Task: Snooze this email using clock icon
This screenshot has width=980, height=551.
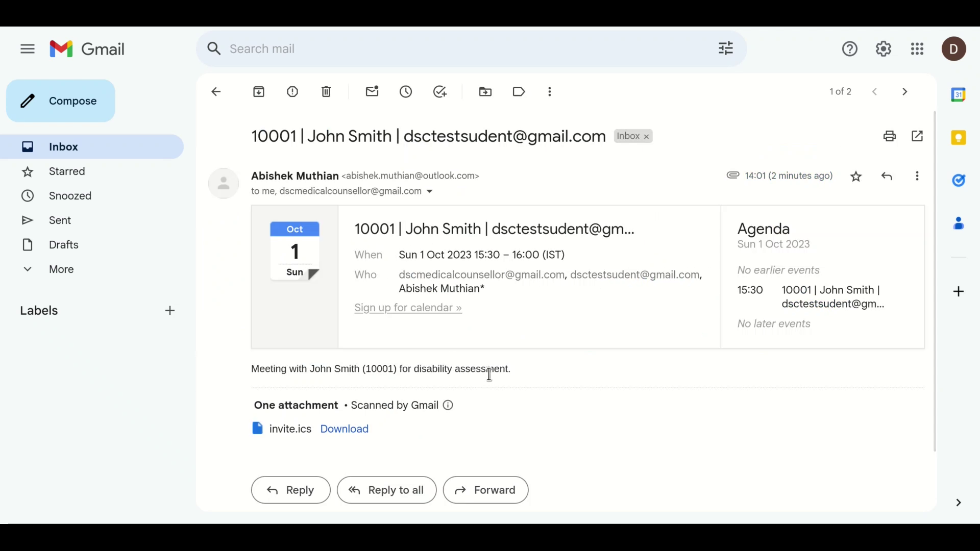Action: click(x=406, y=92)
